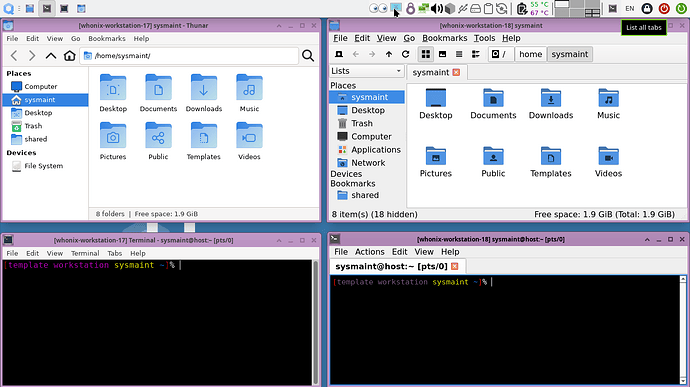Open the clipboard tray icon
Image resolution: width=690 pixels, height=387 pixels.
[x=488, y=8]
